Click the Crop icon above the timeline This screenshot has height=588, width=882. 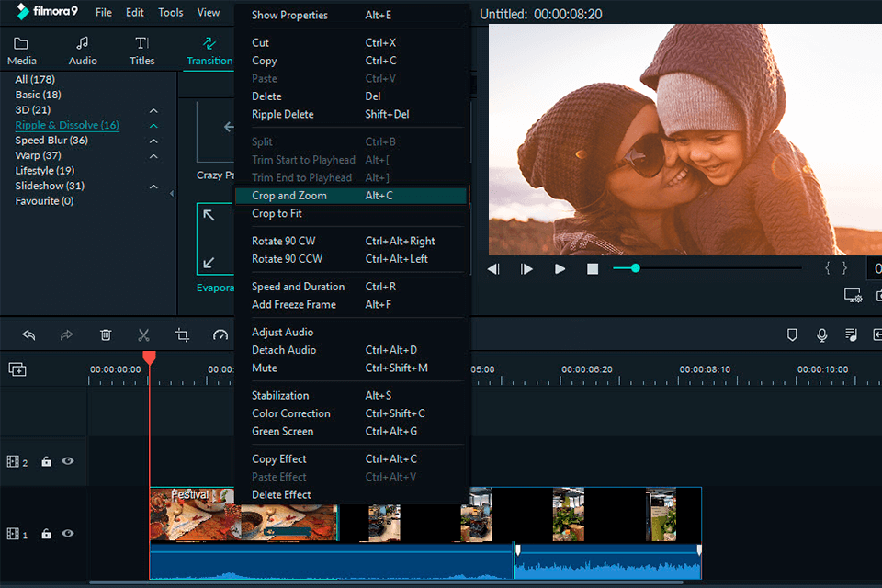pyautogui.click(x=182, y=334)
